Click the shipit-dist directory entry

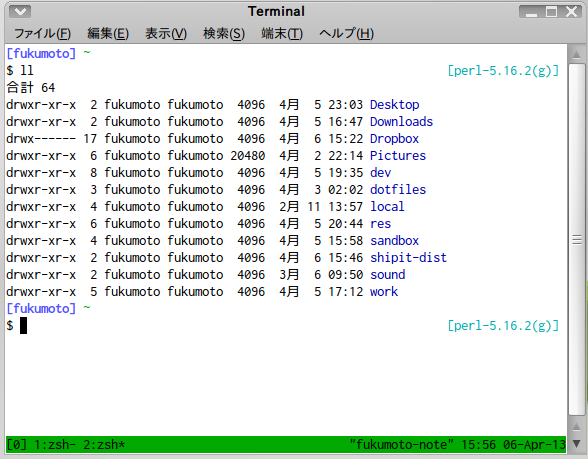click(x=408, y=258)
